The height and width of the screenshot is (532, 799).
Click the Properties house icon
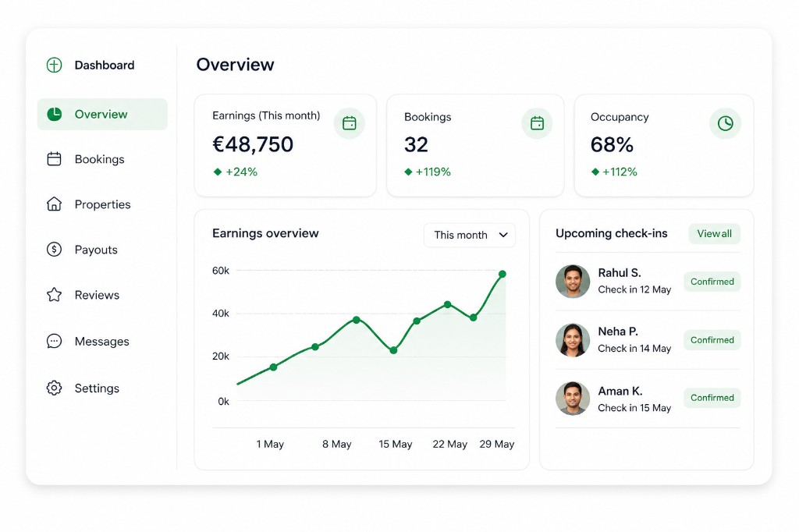(54, 204)
